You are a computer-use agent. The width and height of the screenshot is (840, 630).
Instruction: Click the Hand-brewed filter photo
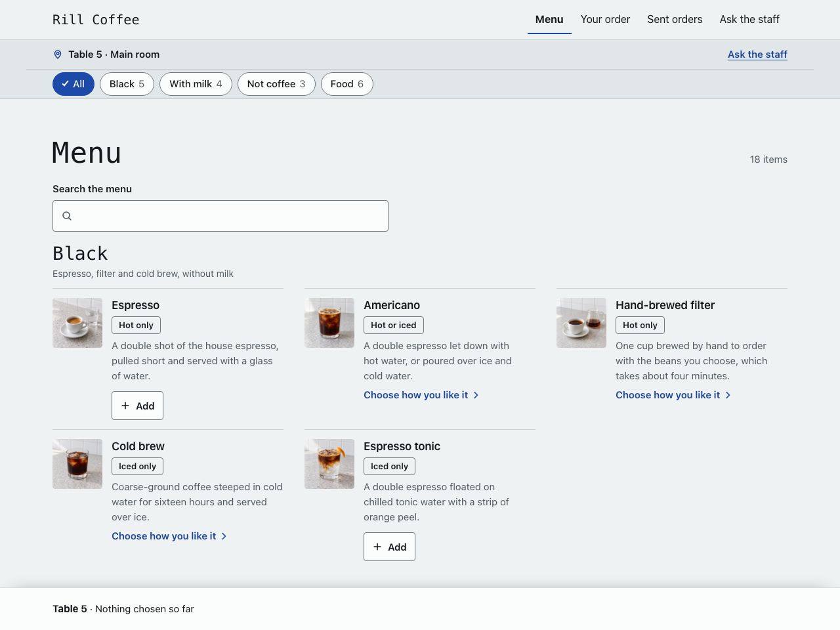[x=581, y=323]
